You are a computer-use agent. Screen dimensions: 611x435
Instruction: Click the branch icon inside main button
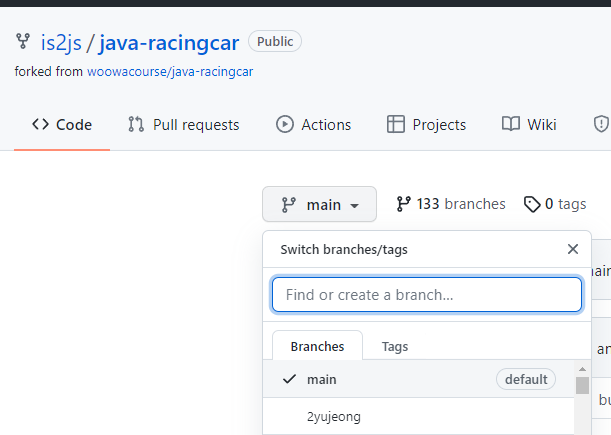point(289,205)
